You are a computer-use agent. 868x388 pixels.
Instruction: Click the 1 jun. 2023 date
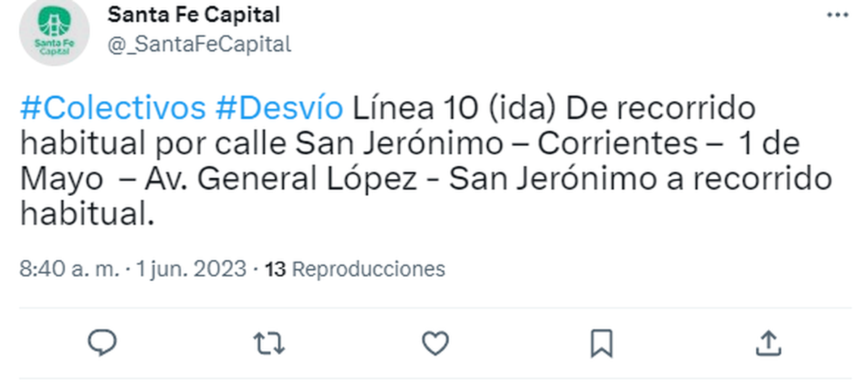192,270
